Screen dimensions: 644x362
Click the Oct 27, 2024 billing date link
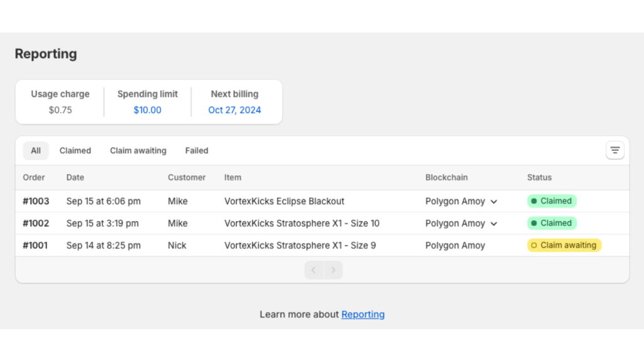point(235,110)
